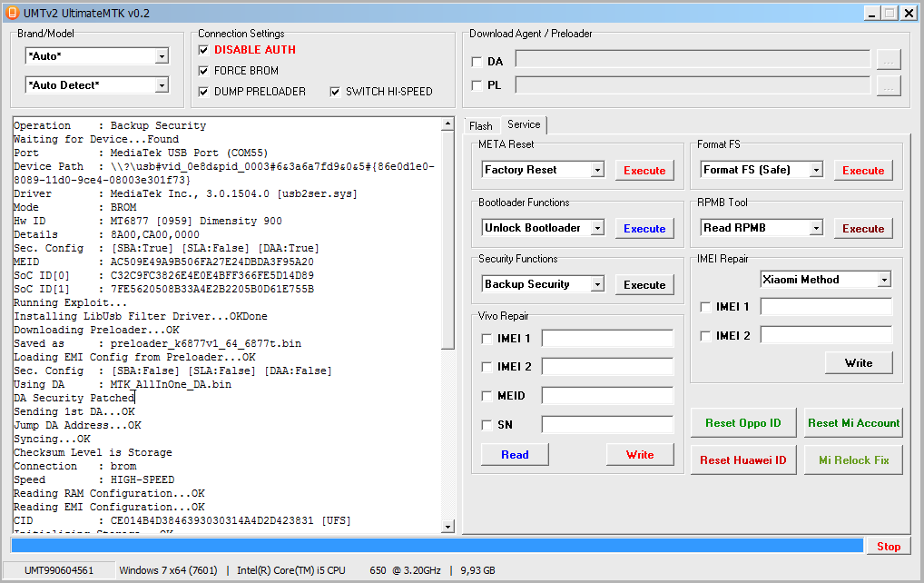Execute Bootloader Functions operation
This screenshot has width=924, height=583.
pyautogui.click(x=644, y=229)
